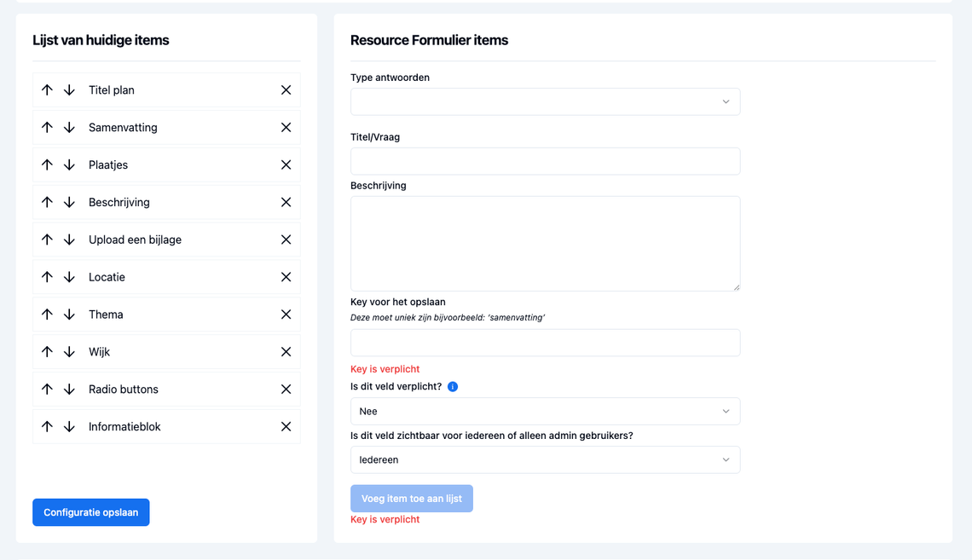Move Titel plan item down
The height and width of the screenshot is (560, 972).
tap(69, 89)
